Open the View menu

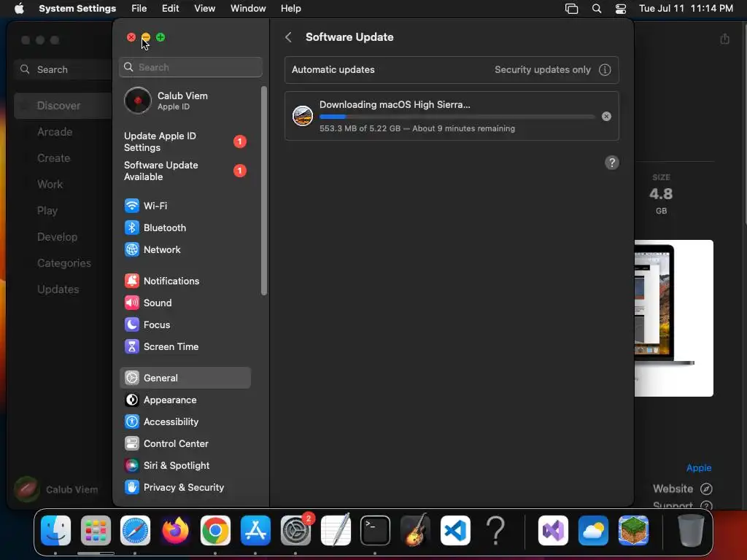point(205,9)
